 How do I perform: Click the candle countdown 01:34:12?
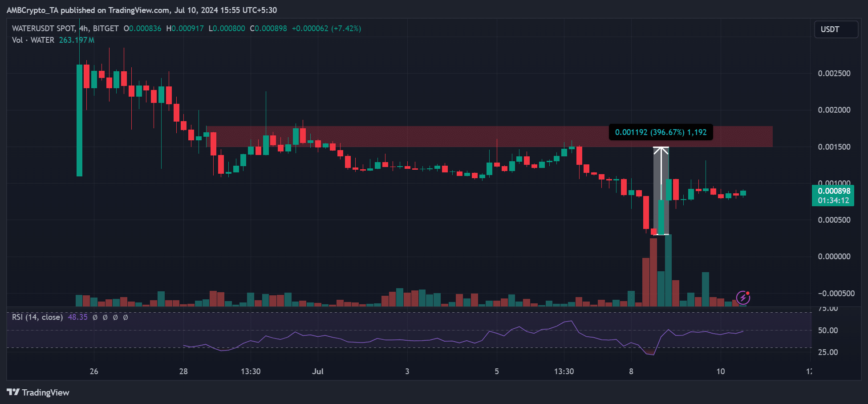click(834, 200)
